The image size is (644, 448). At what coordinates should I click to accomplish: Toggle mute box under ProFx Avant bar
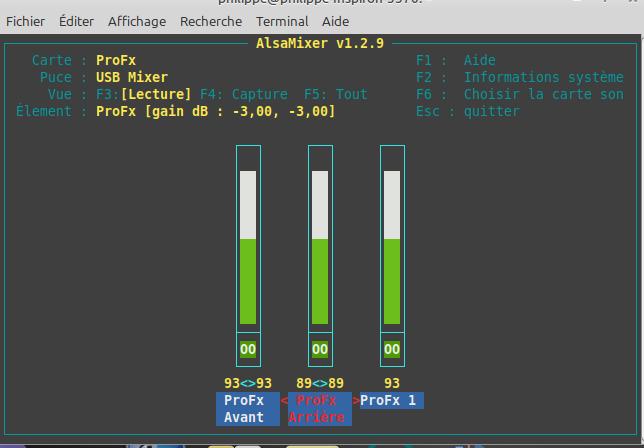coord(248,349)
